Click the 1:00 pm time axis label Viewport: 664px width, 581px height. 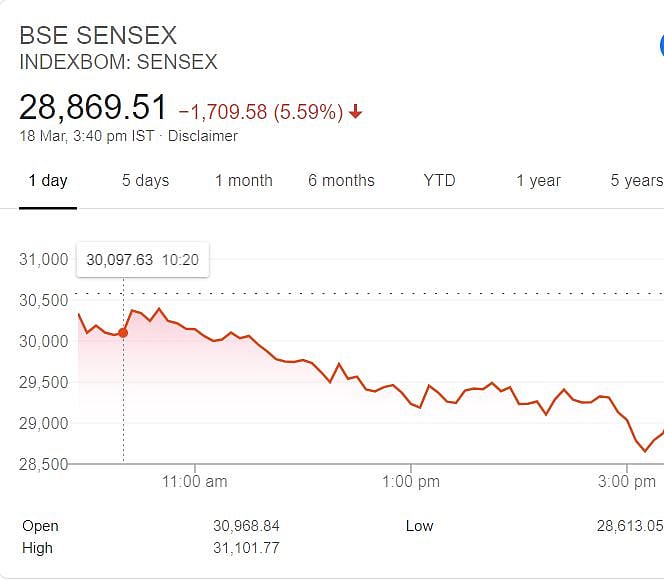412,481
